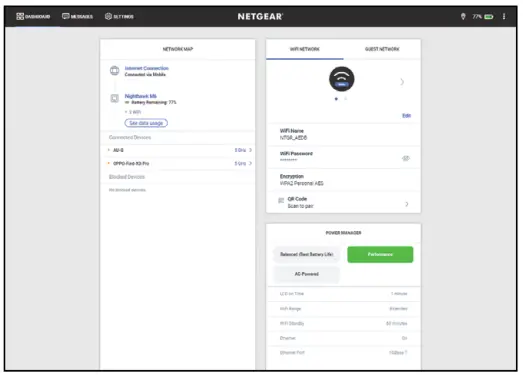Select the Balanced (Best Battery Life) mode
The image size is (523, 375).
(307, 255)
